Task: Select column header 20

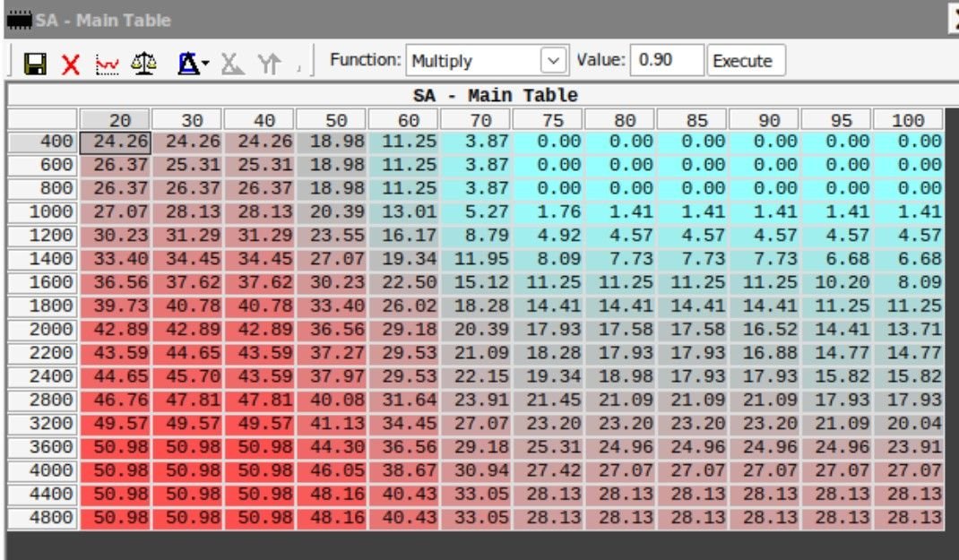Action: pyautogui.click(x=115, y=120)
